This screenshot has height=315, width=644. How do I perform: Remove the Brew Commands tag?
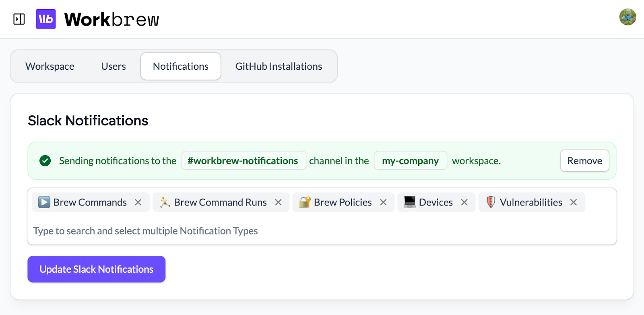click(x=138, y=202)
